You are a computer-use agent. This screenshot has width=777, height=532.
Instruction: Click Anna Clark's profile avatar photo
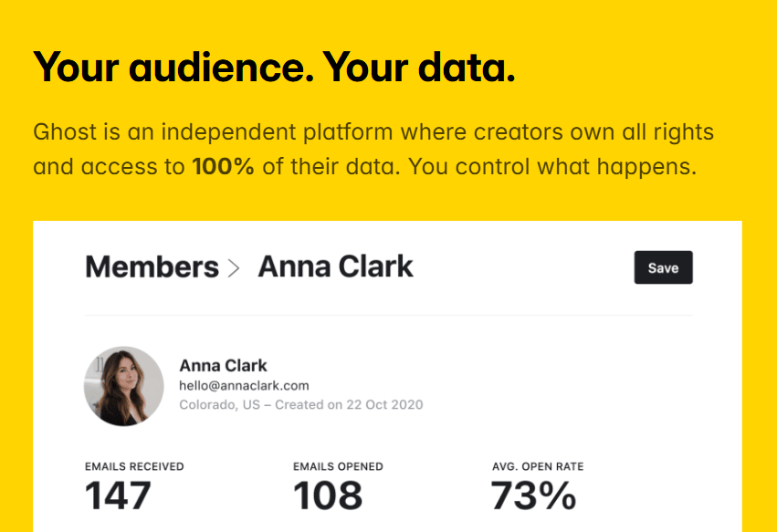coord(124,386)
